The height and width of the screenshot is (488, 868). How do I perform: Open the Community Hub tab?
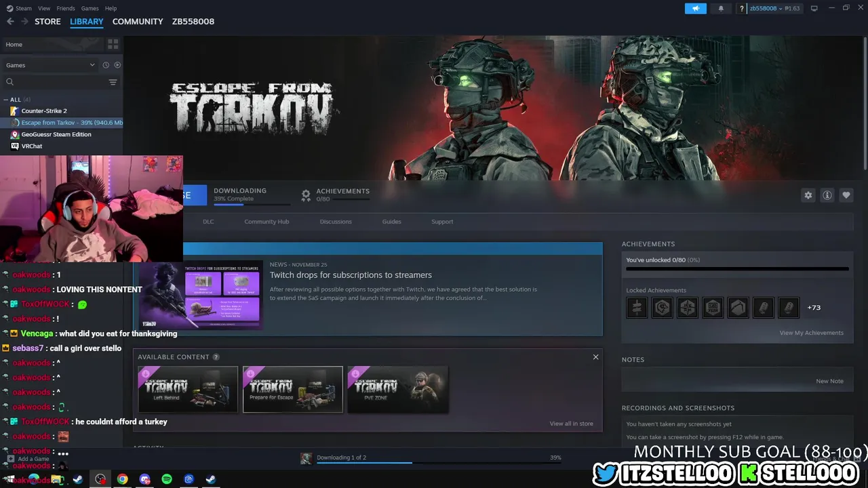[267, 222]
